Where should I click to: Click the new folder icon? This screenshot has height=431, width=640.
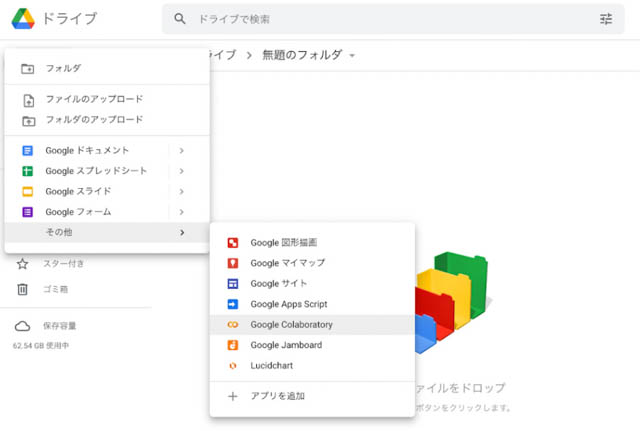tap(28, 69)
